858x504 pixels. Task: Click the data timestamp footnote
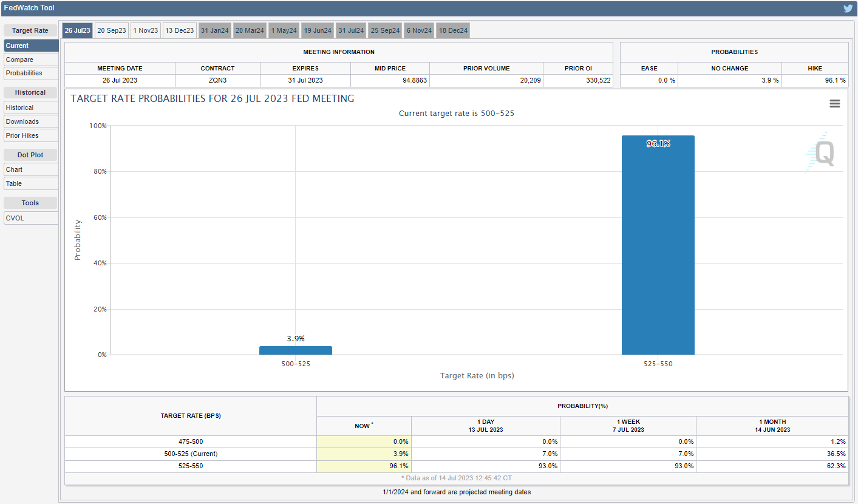(x=457, y=478)
